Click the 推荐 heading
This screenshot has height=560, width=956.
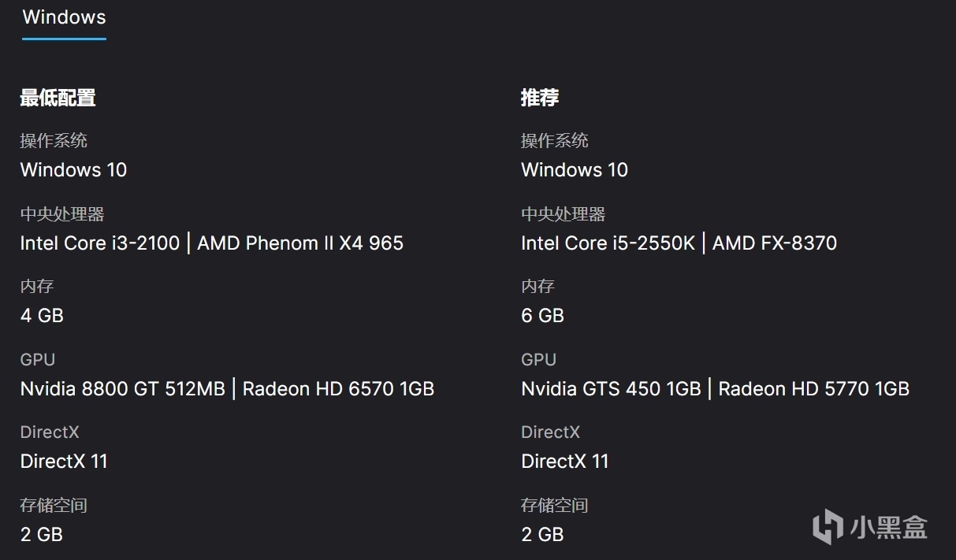(540, 98)
